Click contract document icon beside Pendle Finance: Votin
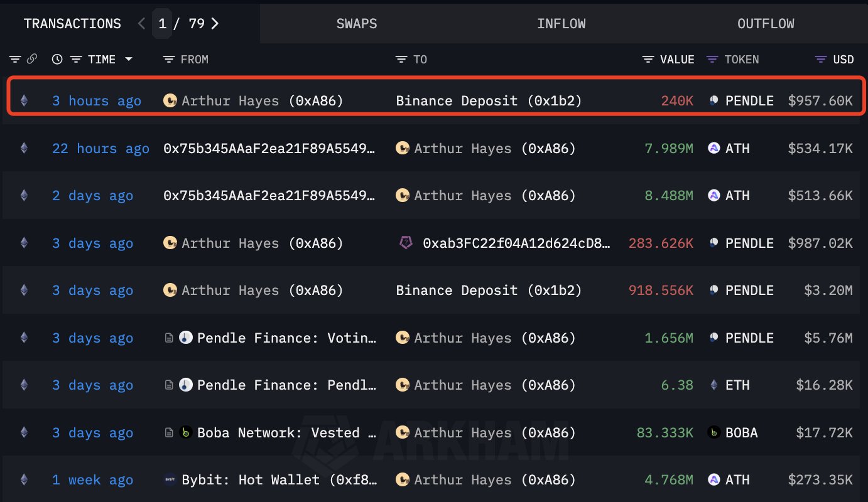The height and width of the screenshot is (502, 868). point(169,338)
